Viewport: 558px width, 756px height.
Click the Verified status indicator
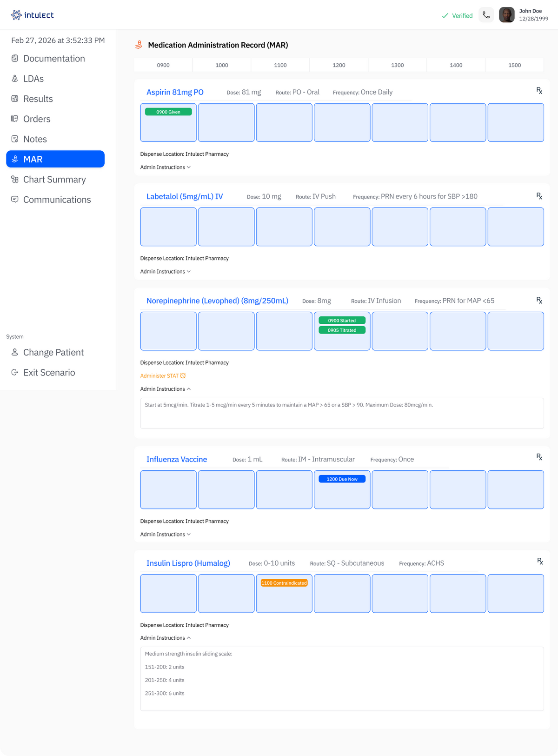457,15
